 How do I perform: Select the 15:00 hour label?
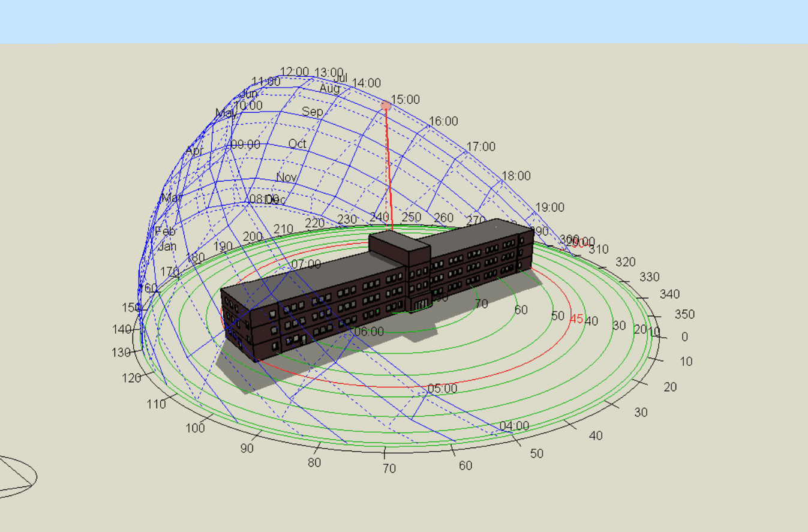point(405,100)
